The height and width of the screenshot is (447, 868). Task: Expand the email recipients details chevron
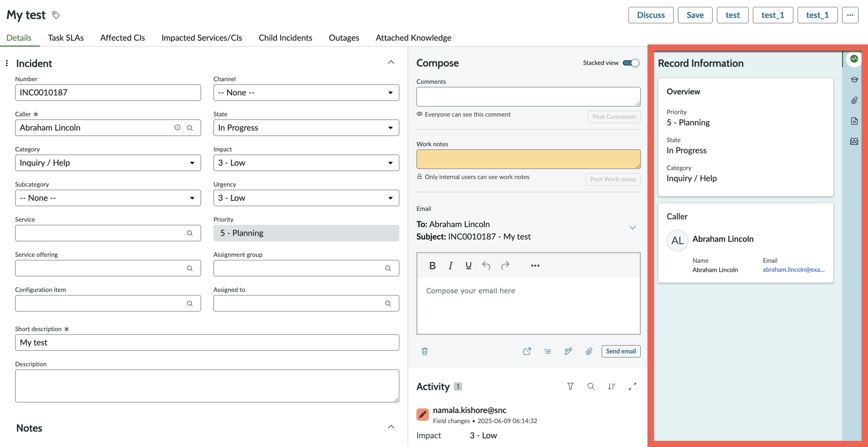point(633,227)
